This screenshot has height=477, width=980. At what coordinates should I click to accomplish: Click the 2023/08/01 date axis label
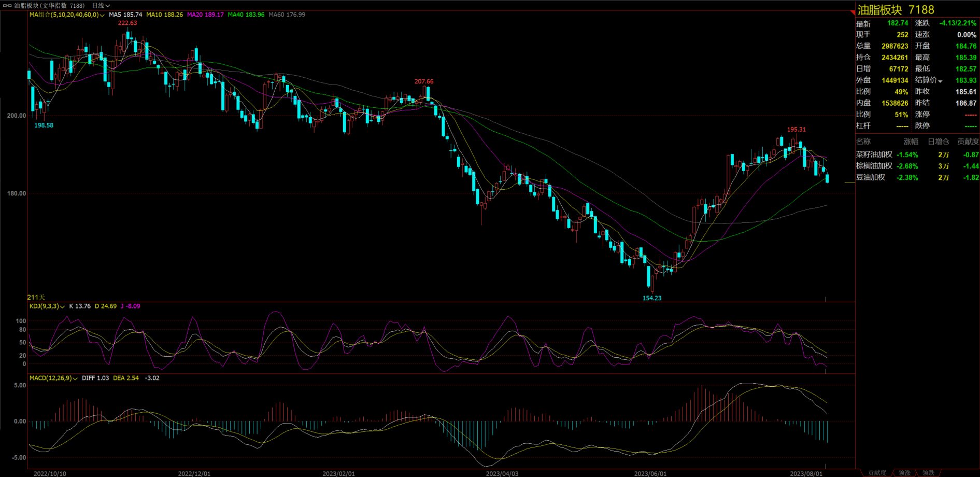[x=806, y=474]
